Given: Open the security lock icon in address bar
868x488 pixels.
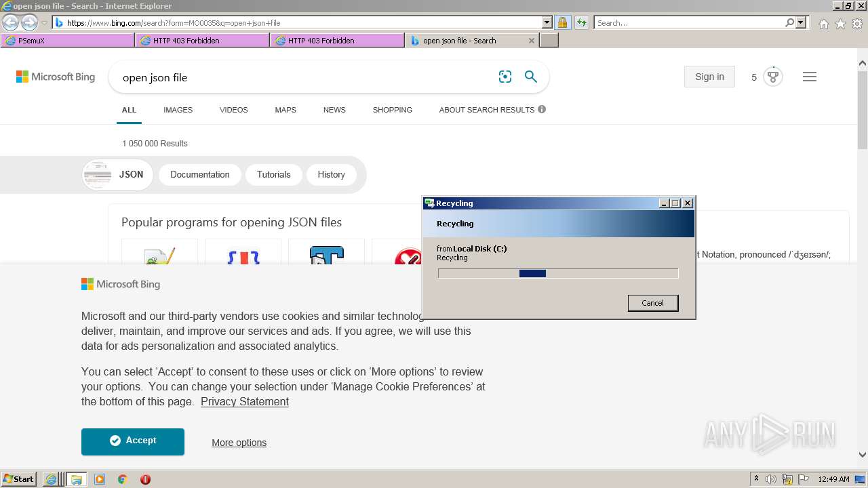Looking at the screenshot, I should (562, 22).
